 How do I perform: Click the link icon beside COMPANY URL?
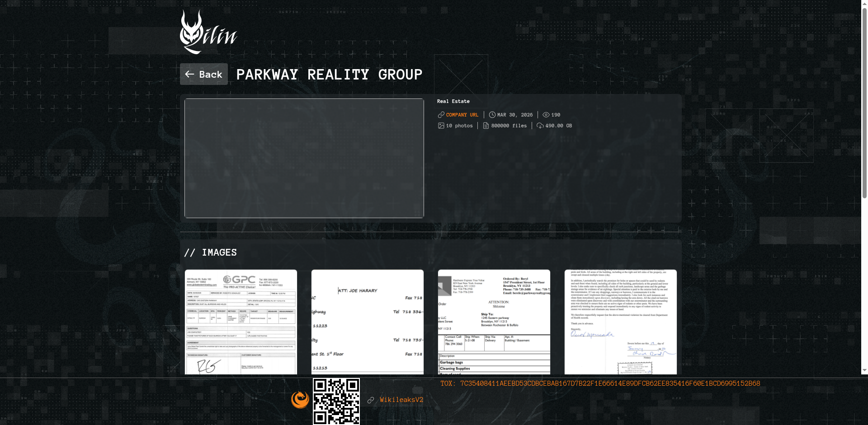pos(441,115)
